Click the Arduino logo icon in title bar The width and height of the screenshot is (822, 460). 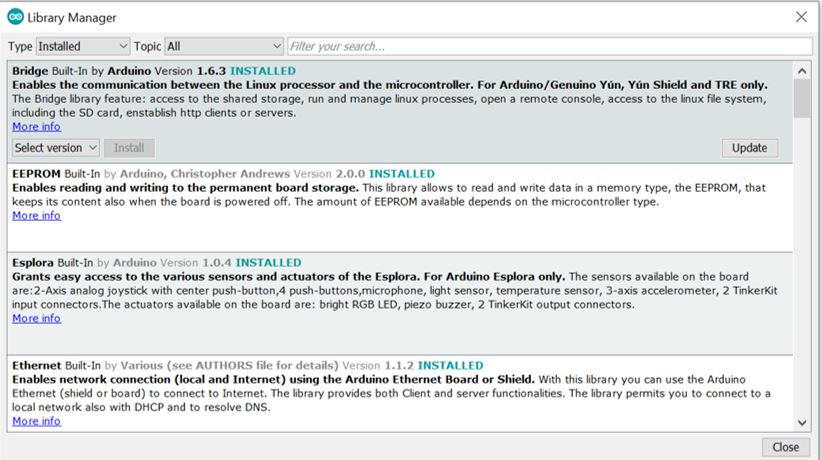click(16, 17)
